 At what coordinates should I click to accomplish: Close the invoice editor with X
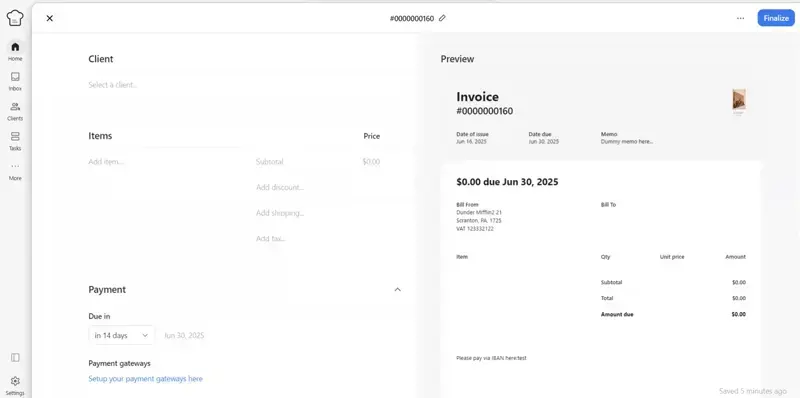coord(49,18)
